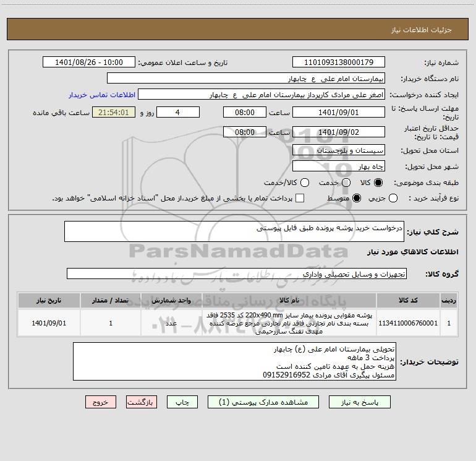Click the response deadline date 1401/09/01 field
This screenshot has width=476, height=461.
coord(339,112)
